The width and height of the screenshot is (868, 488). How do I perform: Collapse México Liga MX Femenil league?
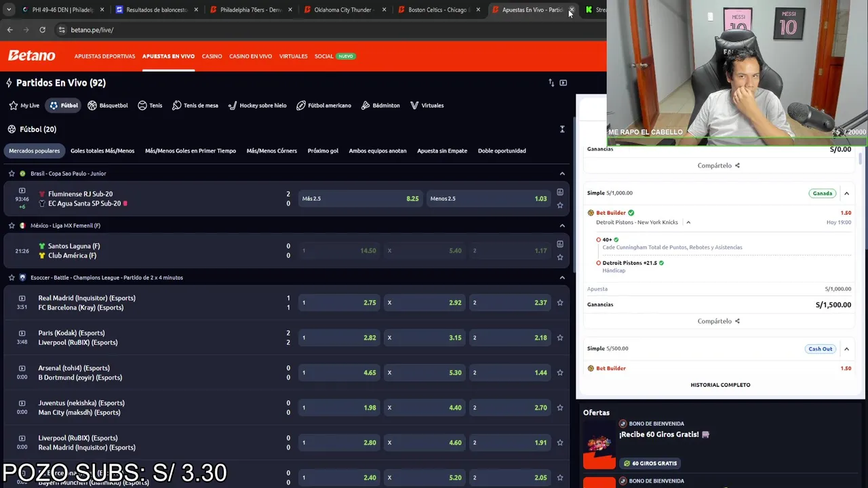click(x=562, y=226)
